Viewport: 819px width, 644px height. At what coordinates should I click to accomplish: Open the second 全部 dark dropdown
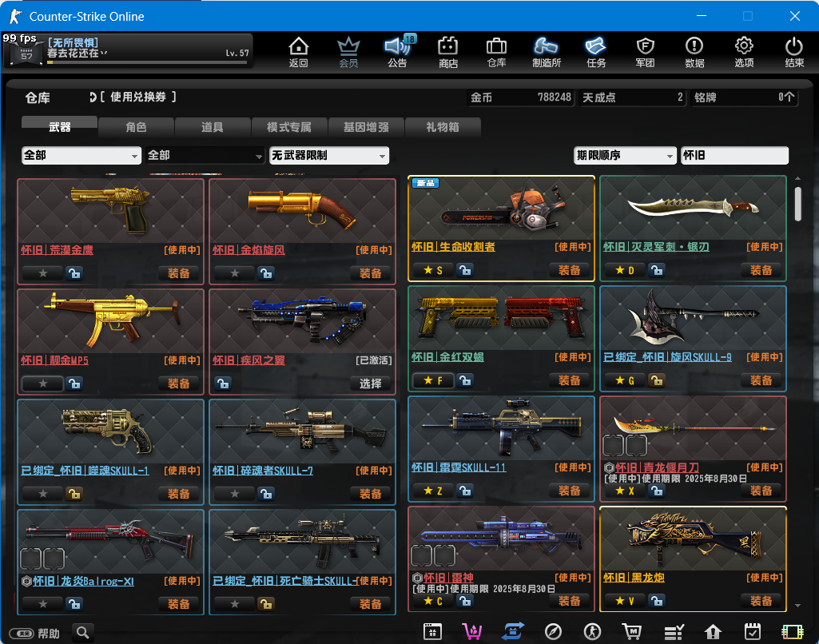click(x=205, y=155)
